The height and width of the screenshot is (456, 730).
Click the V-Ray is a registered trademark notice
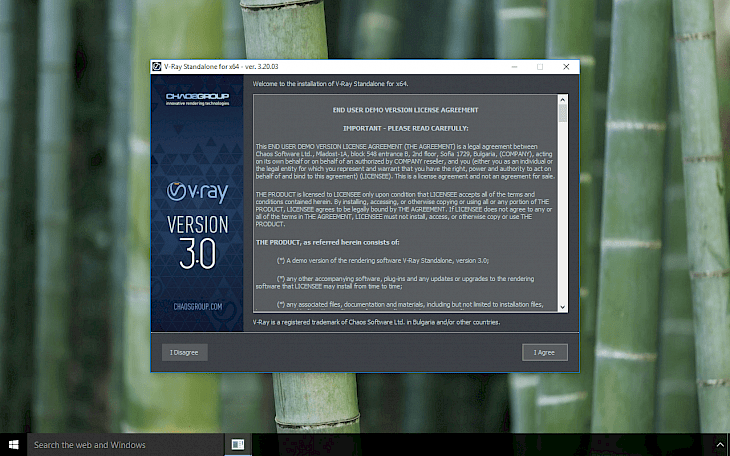[x=376, y=322]
